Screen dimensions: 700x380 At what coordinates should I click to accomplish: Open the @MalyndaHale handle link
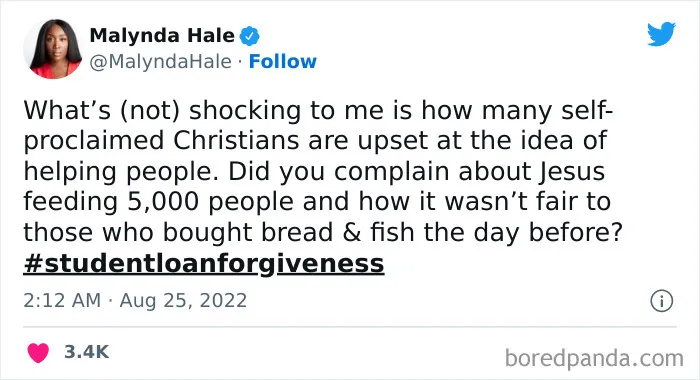tap(161, 62)
